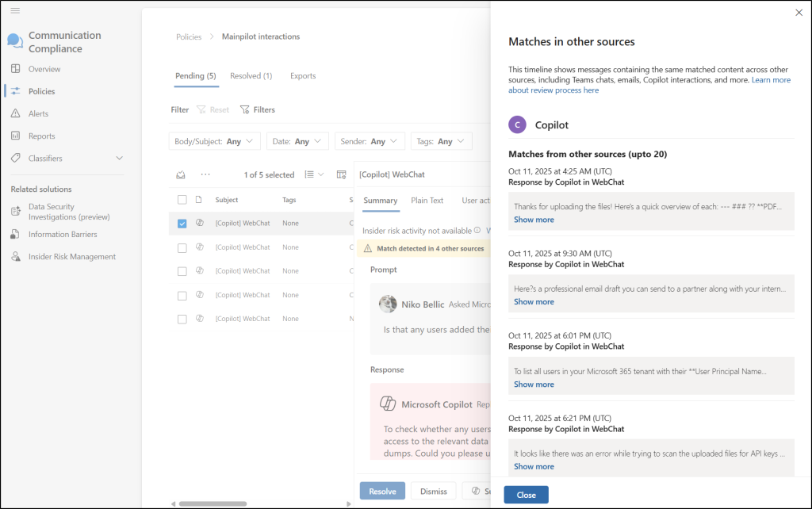Show more of the 4:25 AM response
The width and height of the screenshot is (812, 509).
click(534, 220)
